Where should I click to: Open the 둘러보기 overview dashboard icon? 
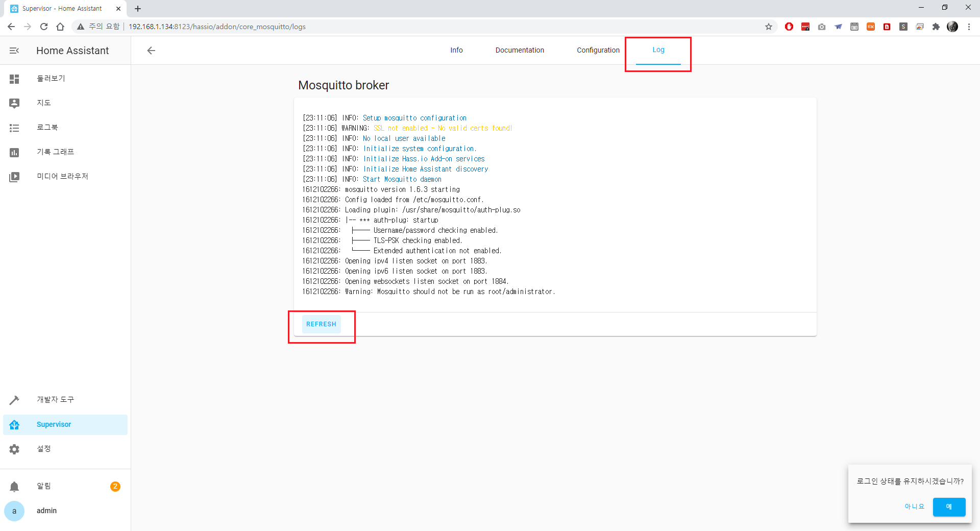(14, 79)
